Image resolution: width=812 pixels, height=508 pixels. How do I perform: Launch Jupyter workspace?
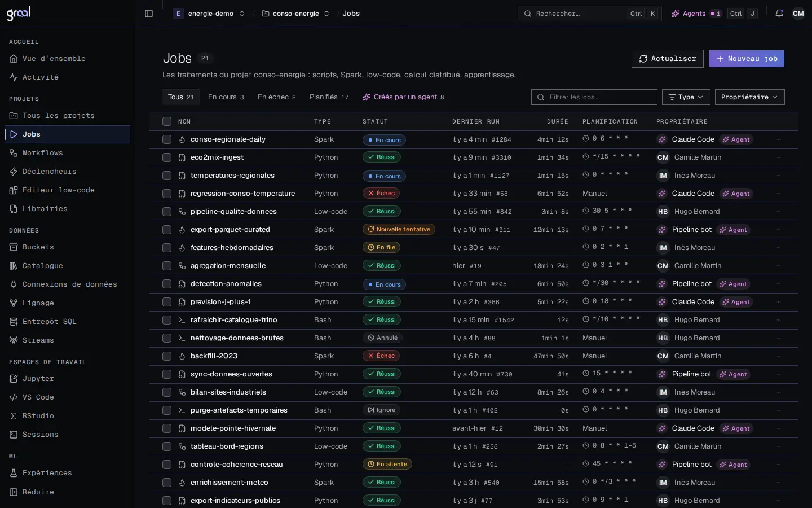pos(67,379)
